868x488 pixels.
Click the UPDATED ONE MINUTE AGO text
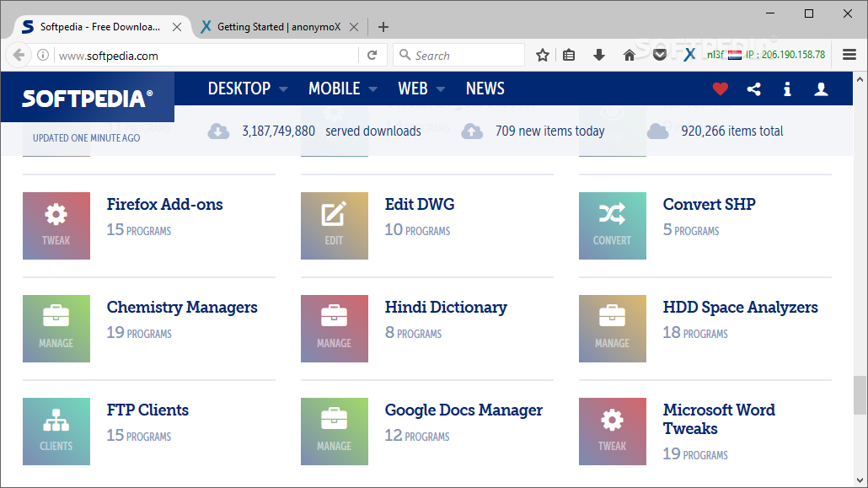(x=86, y=138)
